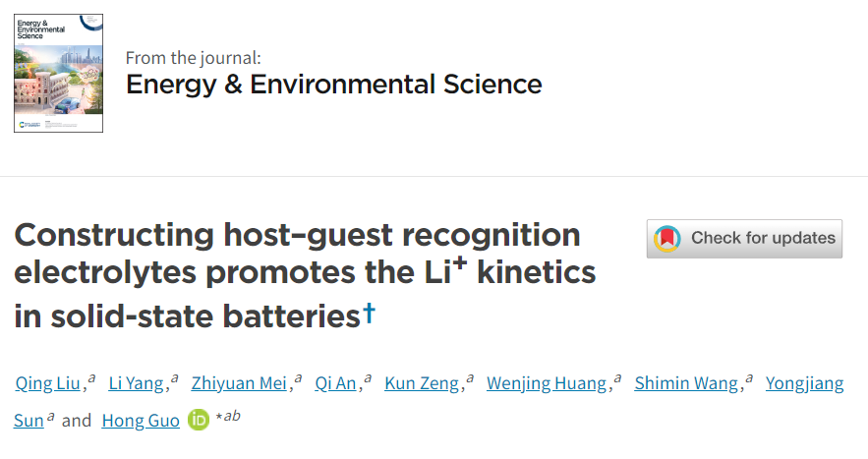Viewport: 868px width, 459px height.
Task: Open the Energy & Environmental Science journal name
Action: point(334,85)
